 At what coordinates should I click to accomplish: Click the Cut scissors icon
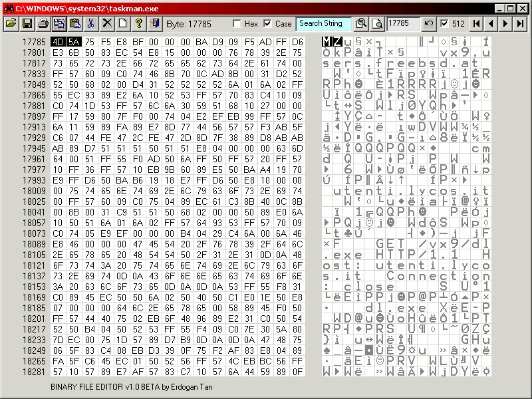pos(91,23)
